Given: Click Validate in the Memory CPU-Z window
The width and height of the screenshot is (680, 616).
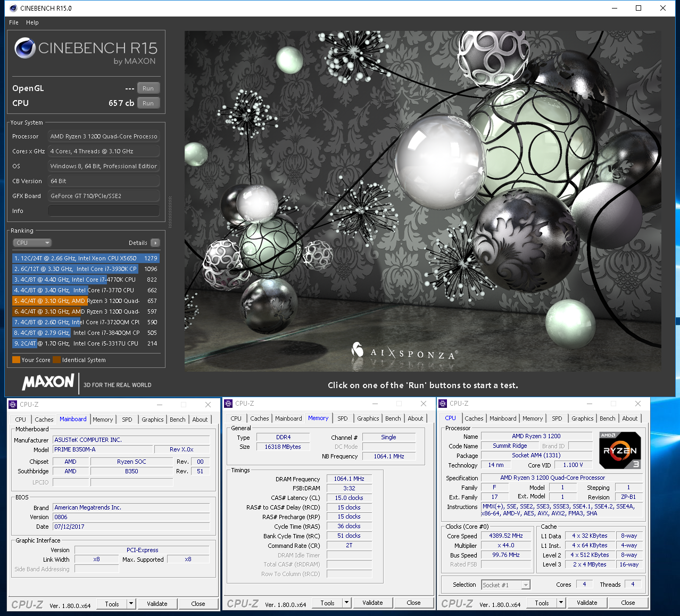Looking at the screenshot, I should (x=372, y=603).
